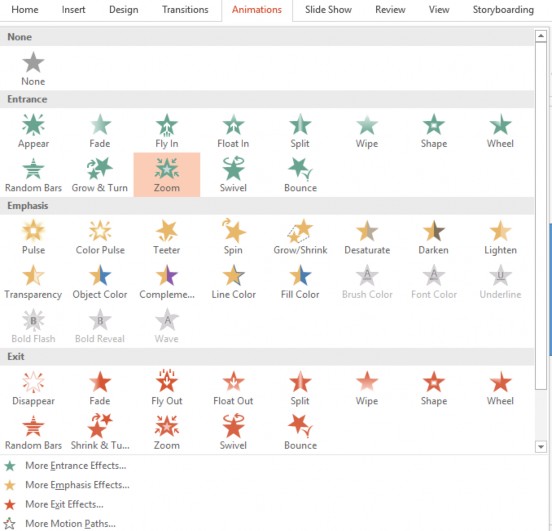Click the dimmed Brush Color effect
This screenshot has height=531, width=552.
[367, 282]
